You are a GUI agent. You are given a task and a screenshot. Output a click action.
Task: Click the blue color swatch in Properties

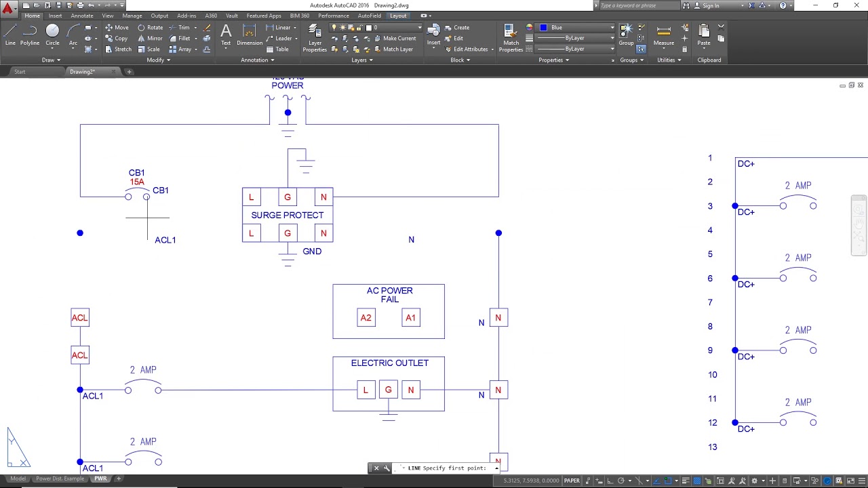point(543,28)
